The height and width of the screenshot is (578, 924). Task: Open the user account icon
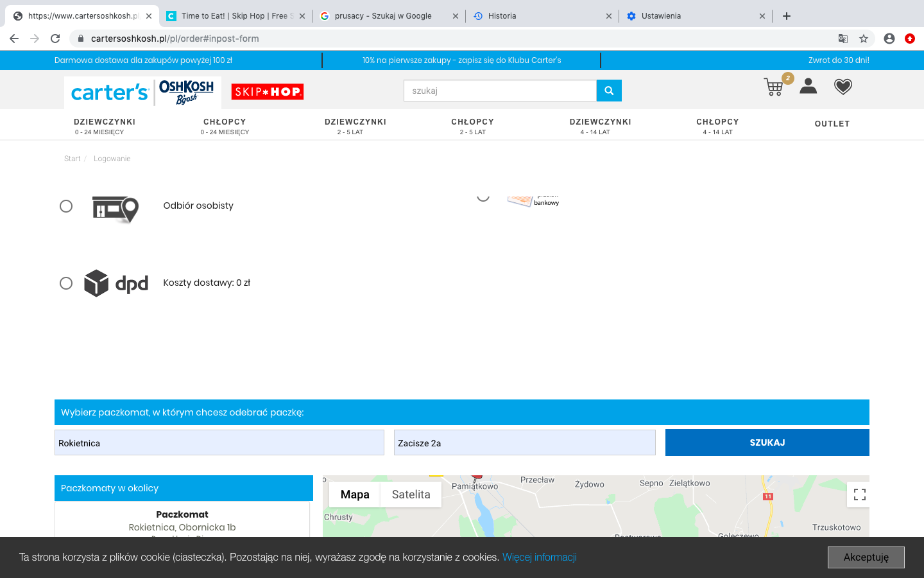[808, 86]
